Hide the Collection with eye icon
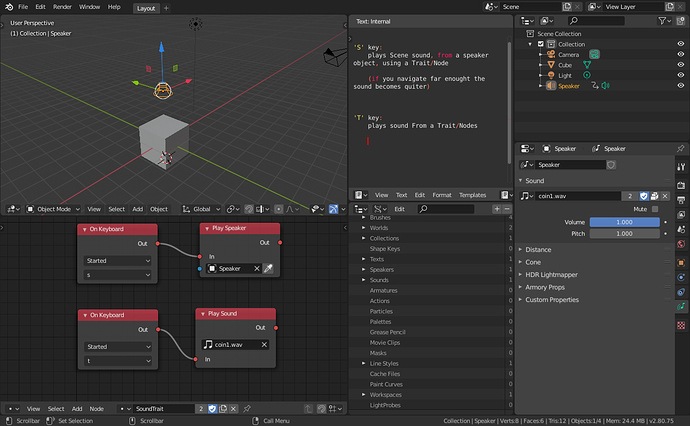 pos(680,44)
